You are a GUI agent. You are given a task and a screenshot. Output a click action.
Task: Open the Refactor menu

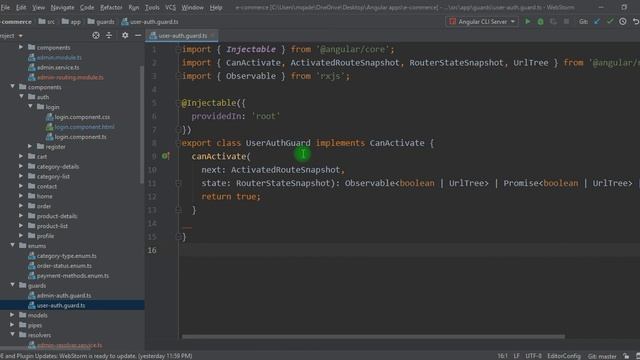click(111, 7)
